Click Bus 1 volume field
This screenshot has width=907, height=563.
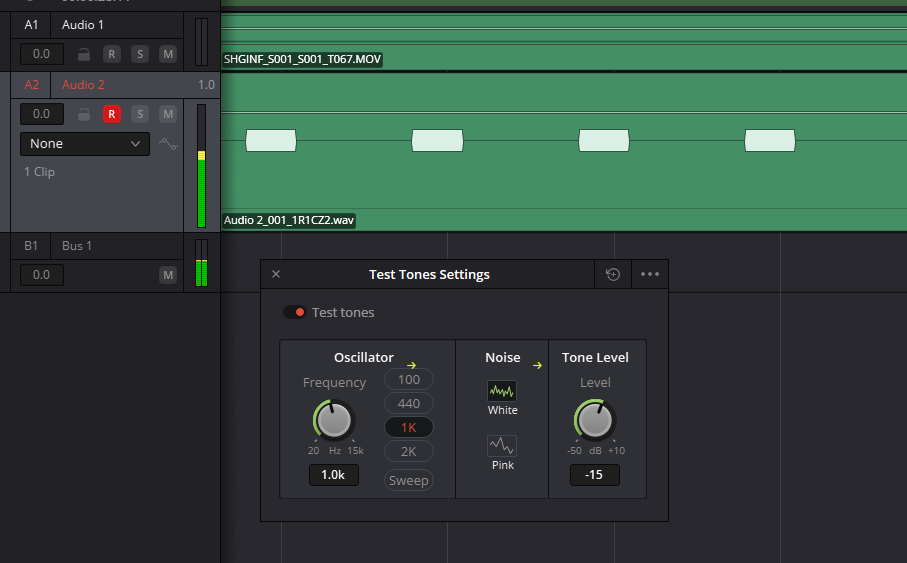pos(42,275)
